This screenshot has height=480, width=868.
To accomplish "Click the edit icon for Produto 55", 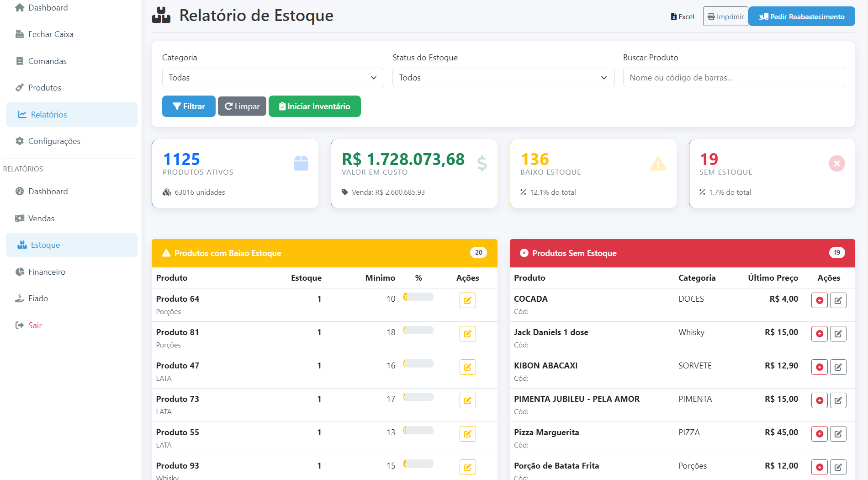I will click(x=467, y=434).
